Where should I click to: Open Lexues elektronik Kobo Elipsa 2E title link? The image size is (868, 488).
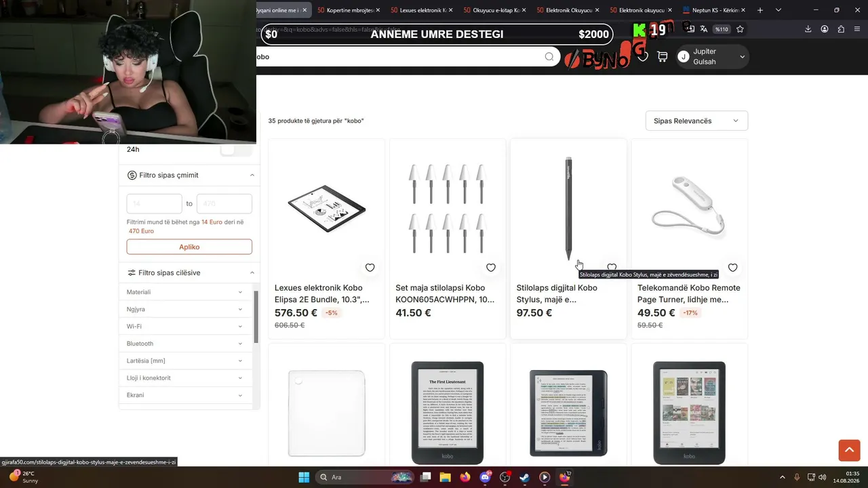click(x=322, y=293)
